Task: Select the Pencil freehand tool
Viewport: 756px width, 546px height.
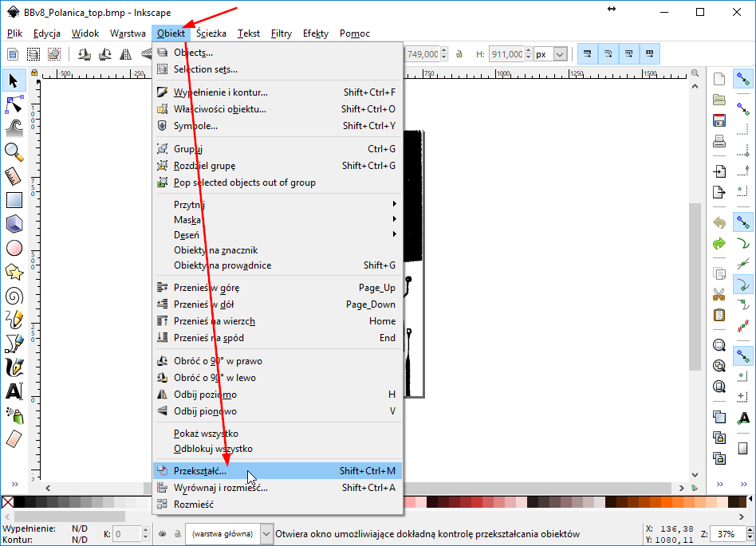Action: [14, 320]
